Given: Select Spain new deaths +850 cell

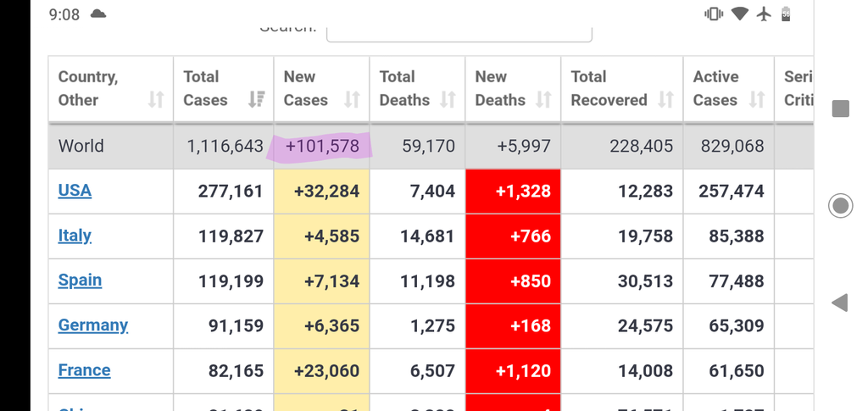Looking at the screenshot, I should pos(513,281).
